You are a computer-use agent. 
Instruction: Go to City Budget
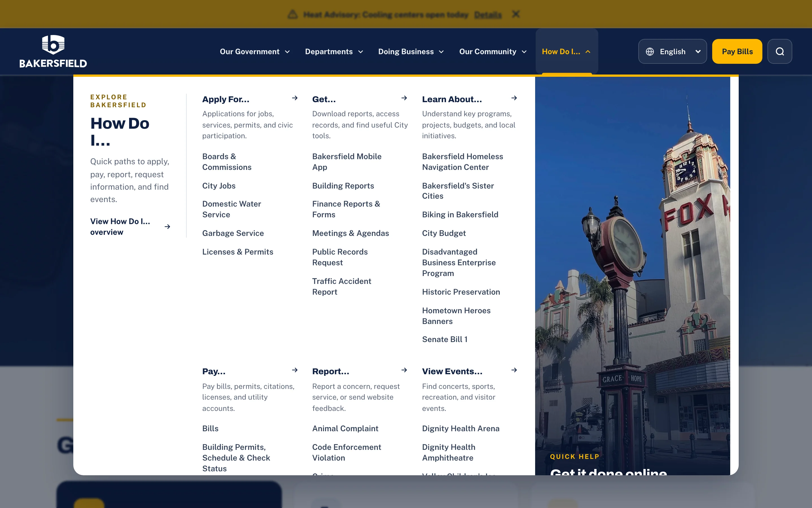(x=443, y=233)
